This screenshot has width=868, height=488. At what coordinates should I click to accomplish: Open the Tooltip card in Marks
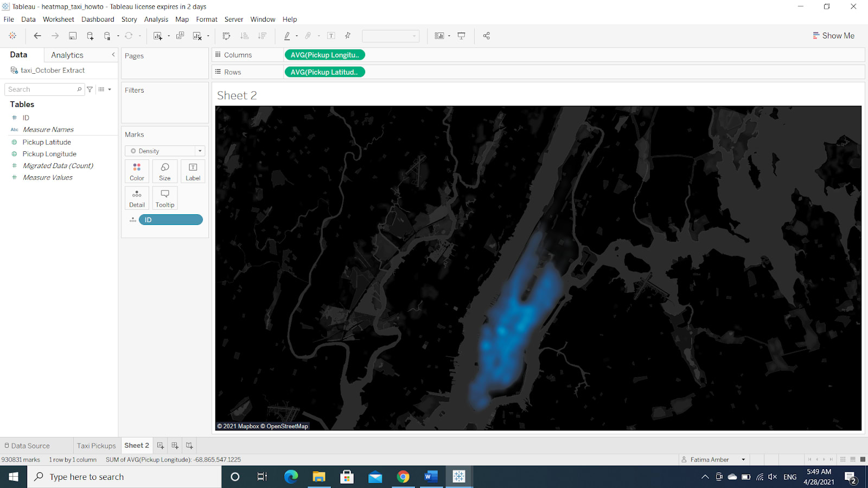click(x=165, y=198)
